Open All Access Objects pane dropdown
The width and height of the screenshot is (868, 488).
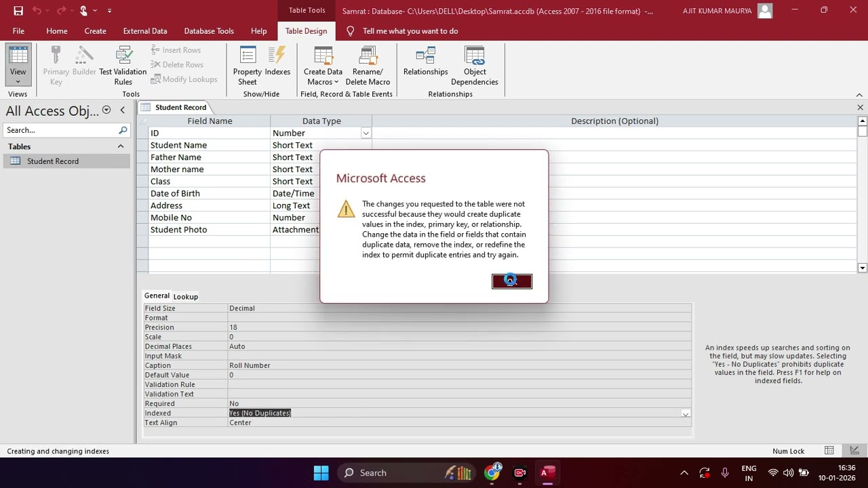pos(106,110)
